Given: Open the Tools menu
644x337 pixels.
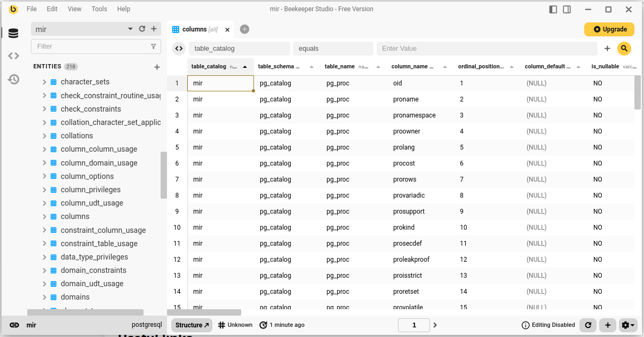Looking at the screenshot, I should click(99, 9).
